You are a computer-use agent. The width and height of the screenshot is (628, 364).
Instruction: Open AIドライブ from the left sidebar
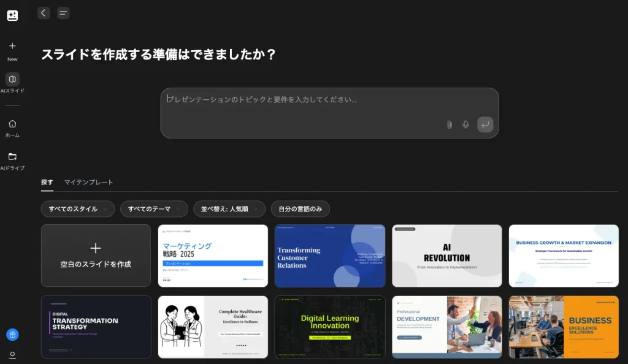click(x=12, y=158)
